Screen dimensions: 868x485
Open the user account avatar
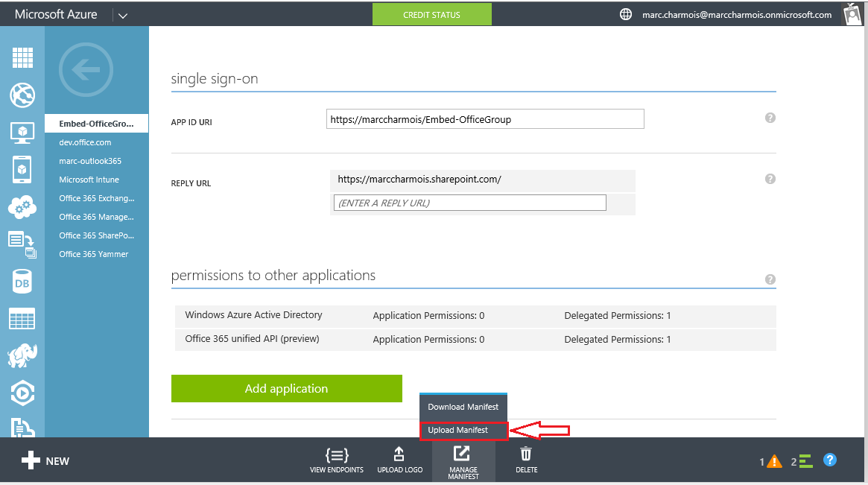(x=852, y=14)
